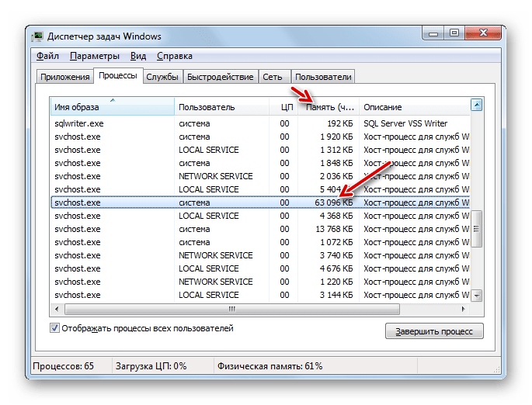Click Загрузка ЦП: 0% status entry
This screenshot has height=405, width=532.
point(151,366)
